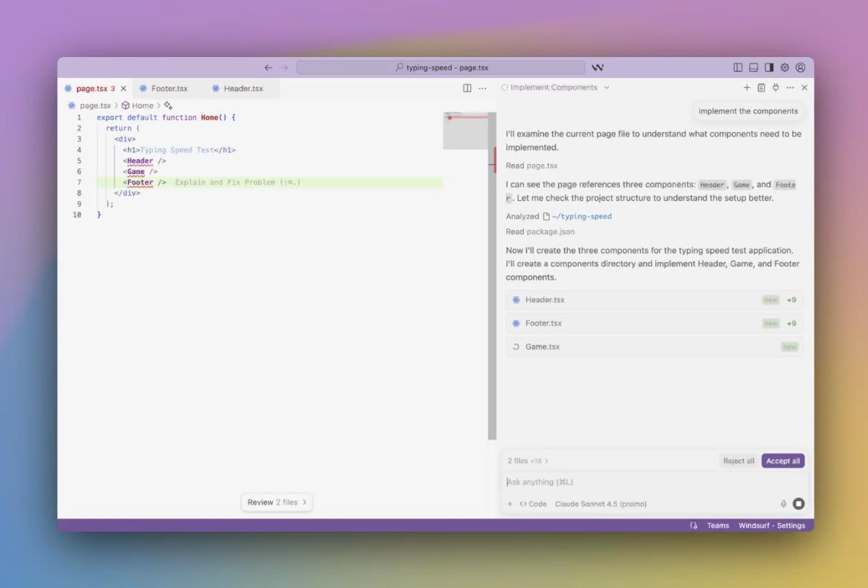This screenshot has height=588, width=868.
Task: Click the plug icon in Cascade header
Action: point(775,87)
